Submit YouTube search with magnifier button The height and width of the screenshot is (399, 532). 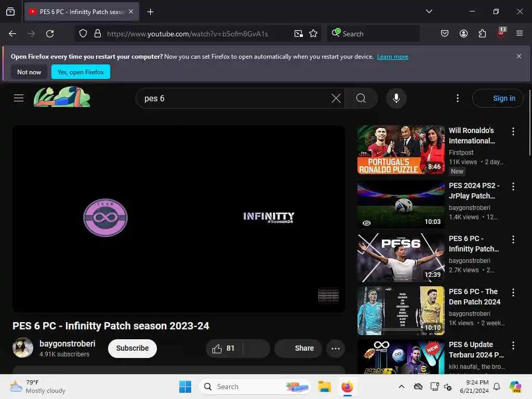[361, 98]
